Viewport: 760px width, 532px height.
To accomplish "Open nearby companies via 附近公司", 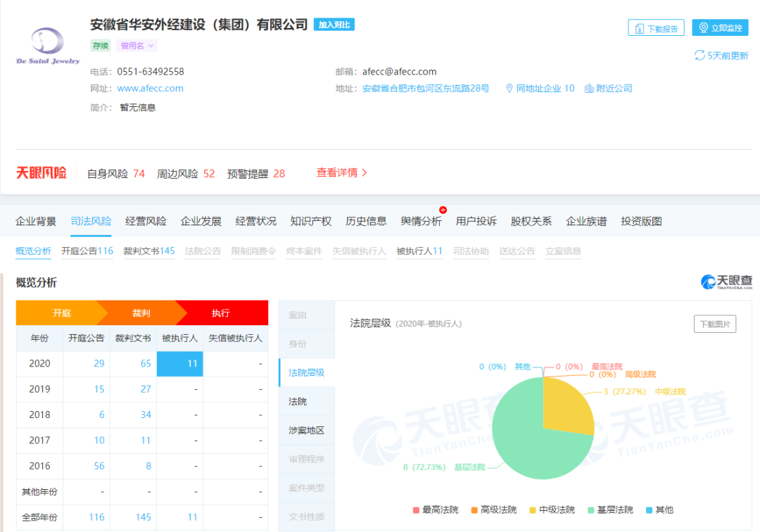I will coord(609,89).
